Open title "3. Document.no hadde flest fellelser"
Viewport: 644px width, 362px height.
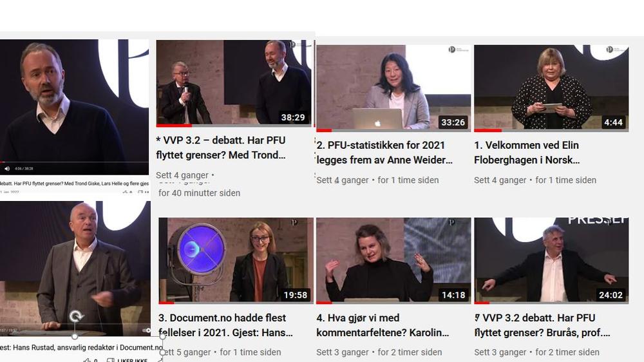click(225, 325)
